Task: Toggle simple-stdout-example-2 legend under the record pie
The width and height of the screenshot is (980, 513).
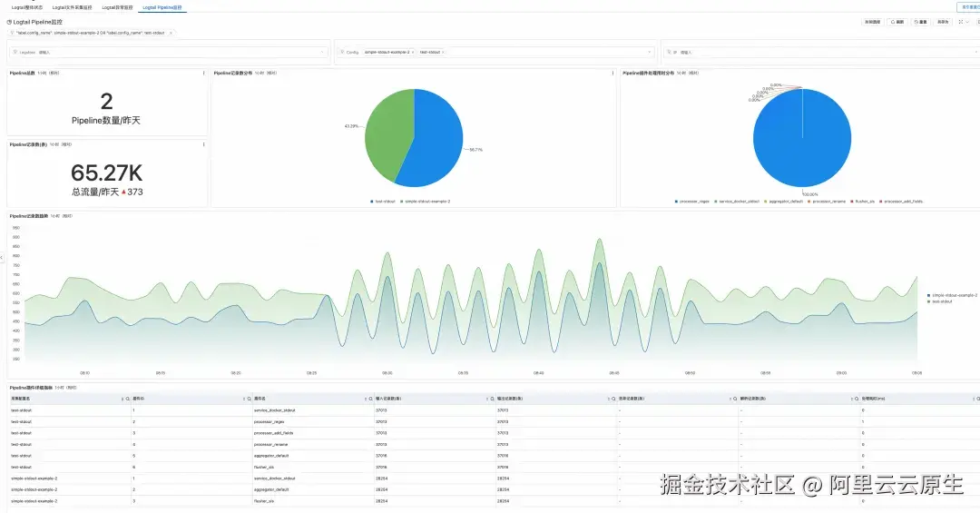Action: click(x=426, y=202)
